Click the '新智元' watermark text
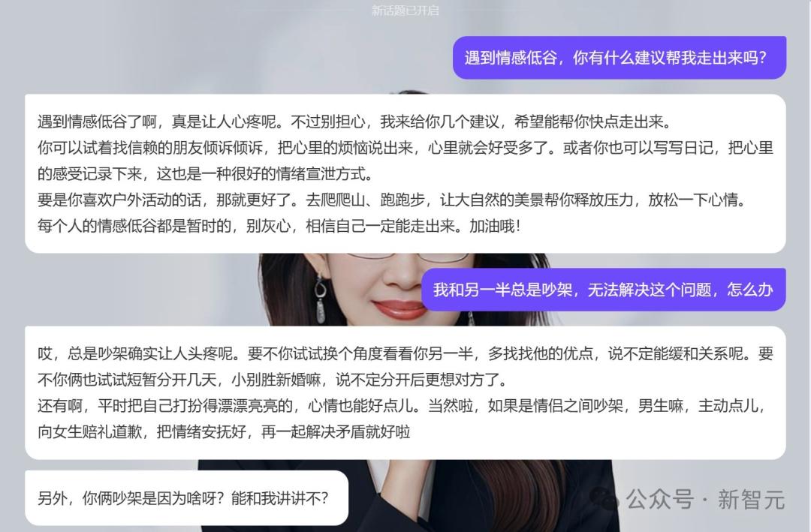The image size is (811, 532). (751, 500)
